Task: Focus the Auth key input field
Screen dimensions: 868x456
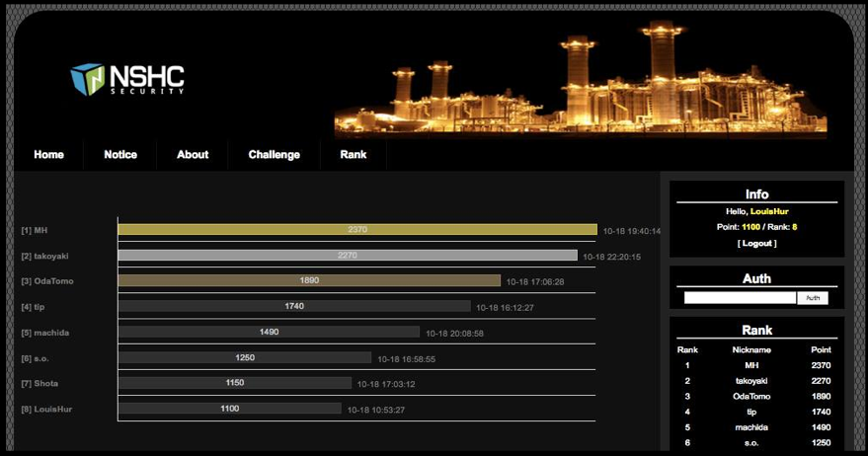Action: (x=740, y=298)
